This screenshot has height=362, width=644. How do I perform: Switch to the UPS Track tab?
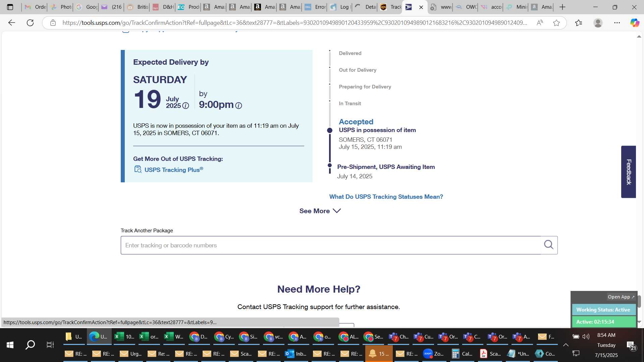coord(390,7)
